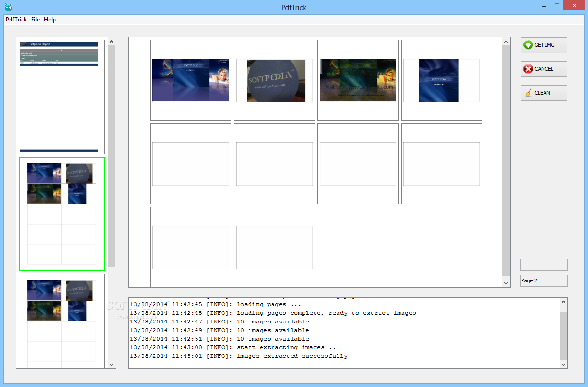This screenshot has width=588, height=387.
Task: Click the image panel scrollbar thumb
Action: [x=507, y=161]
